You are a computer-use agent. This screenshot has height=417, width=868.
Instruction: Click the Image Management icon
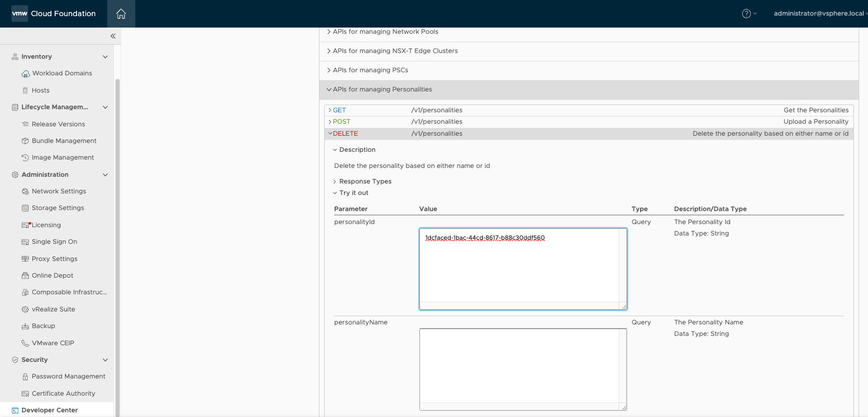click(x=25, y=158)
